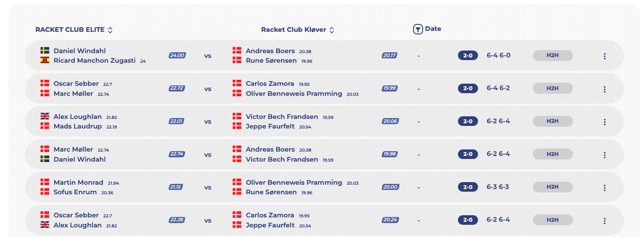Click UK flag beside Alex Loughlan in third row

pyautogui.click(x=45, y=116)
